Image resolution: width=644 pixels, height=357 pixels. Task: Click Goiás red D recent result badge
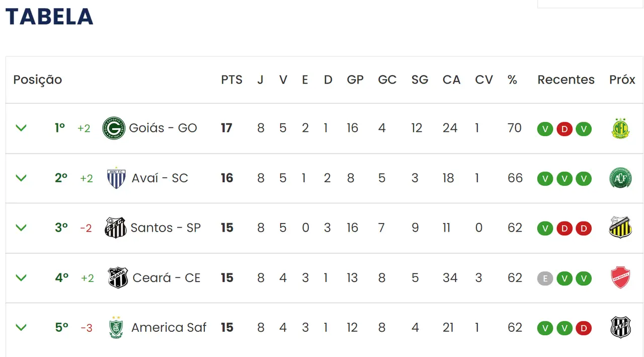[x=565, y=129]
